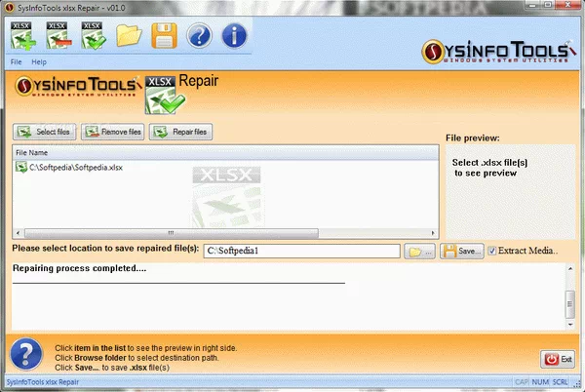Click the XLSX Repair logo icon

tap(164, 96)
